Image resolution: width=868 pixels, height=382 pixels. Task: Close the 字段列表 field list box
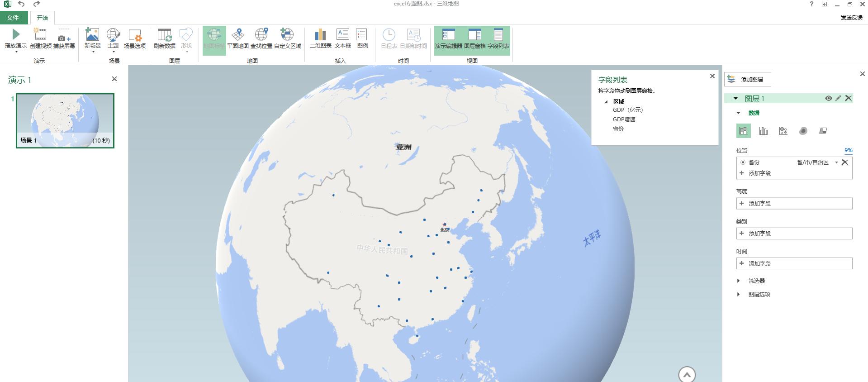coord(712,76)
